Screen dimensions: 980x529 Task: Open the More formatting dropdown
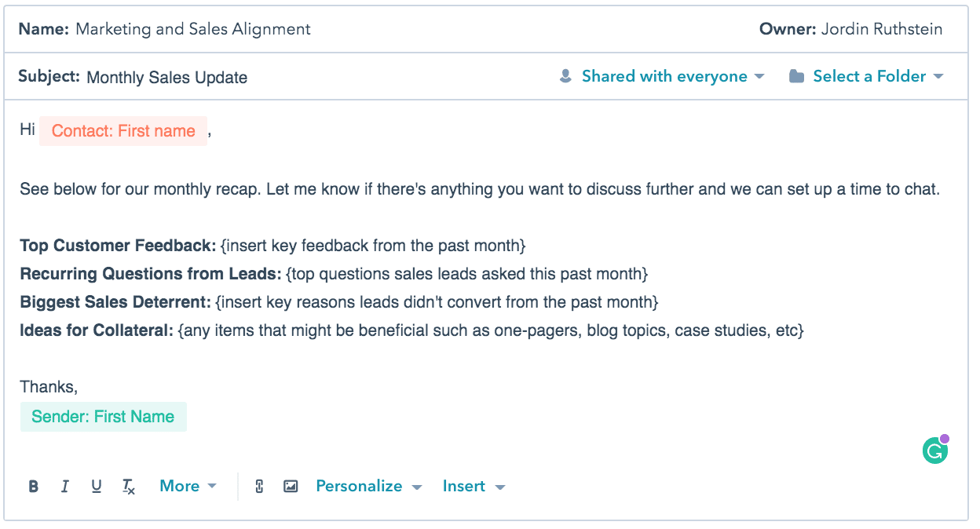coord(188,486)
